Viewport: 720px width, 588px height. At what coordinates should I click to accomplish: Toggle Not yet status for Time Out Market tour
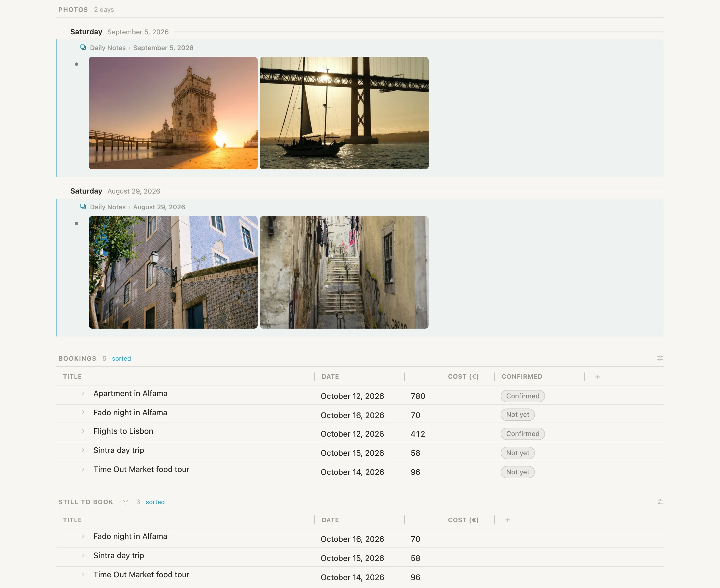(517, 472)
